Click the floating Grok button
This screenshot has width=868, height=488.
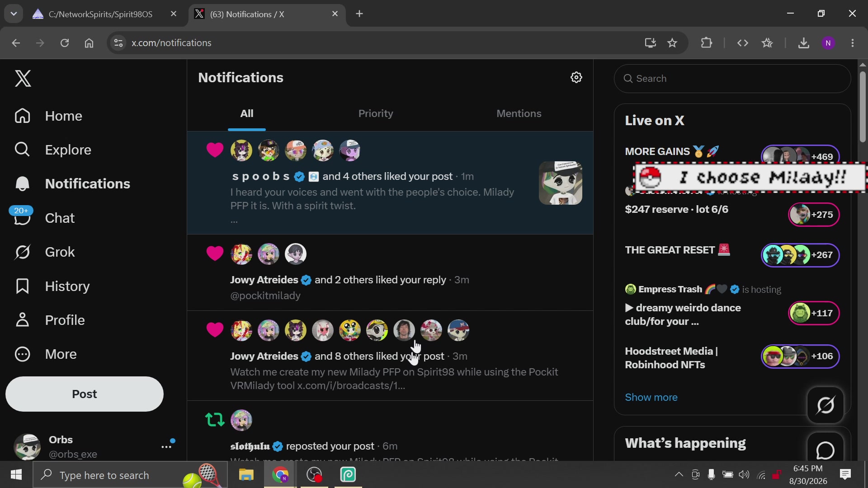826,405
